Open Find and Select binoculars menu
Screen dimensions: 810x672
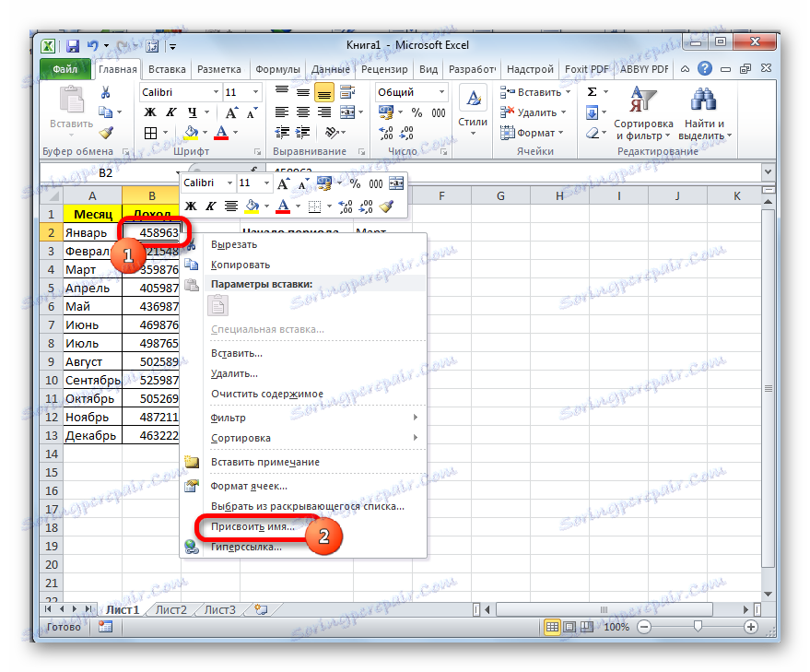pos(705,113)
